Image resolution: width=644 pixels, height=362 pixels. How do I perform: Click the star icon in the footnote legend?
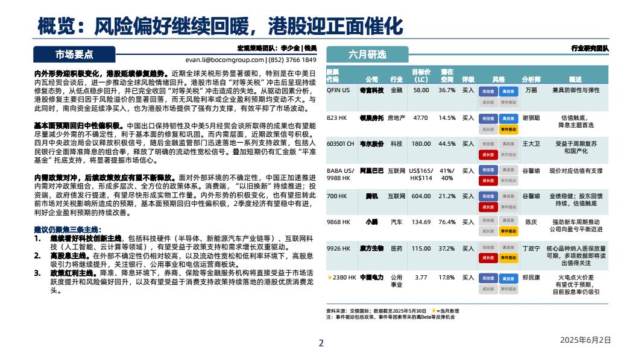[x=434, y=311]
